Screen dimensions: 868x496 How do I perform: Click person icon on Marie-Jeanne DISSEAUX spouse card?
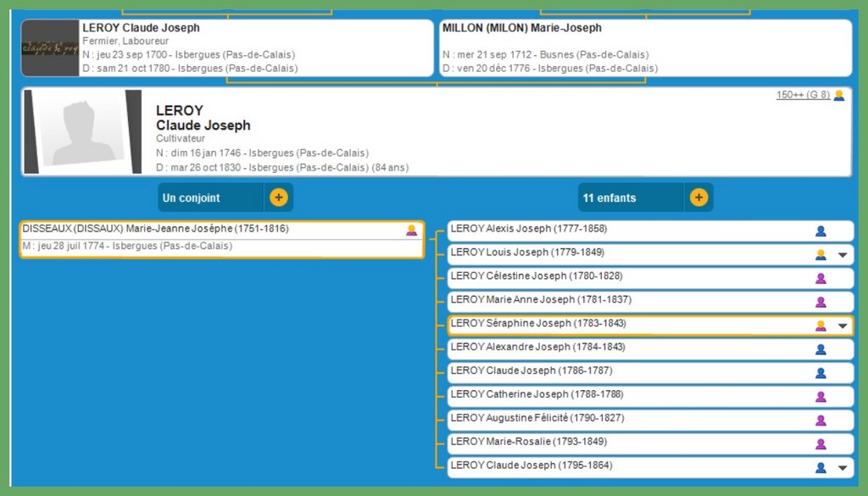411,231
